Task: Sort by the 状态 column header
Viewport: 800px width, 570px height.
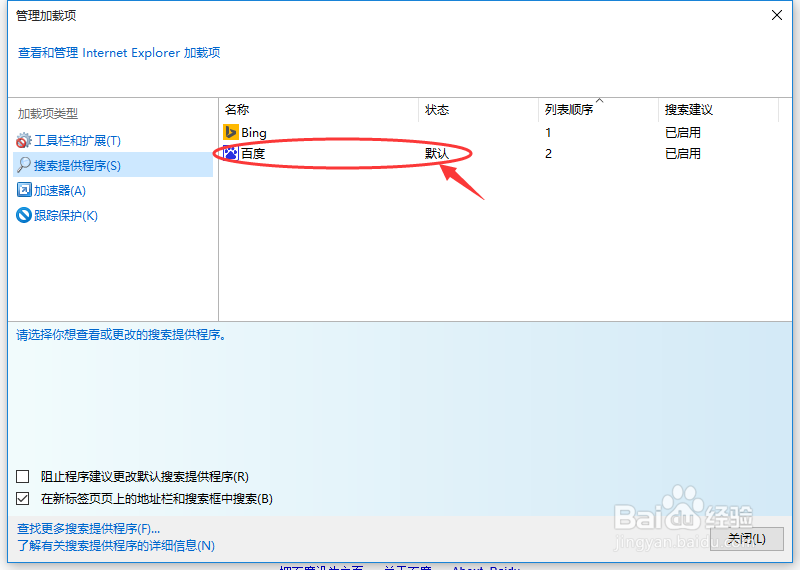Action: point(479,110)
